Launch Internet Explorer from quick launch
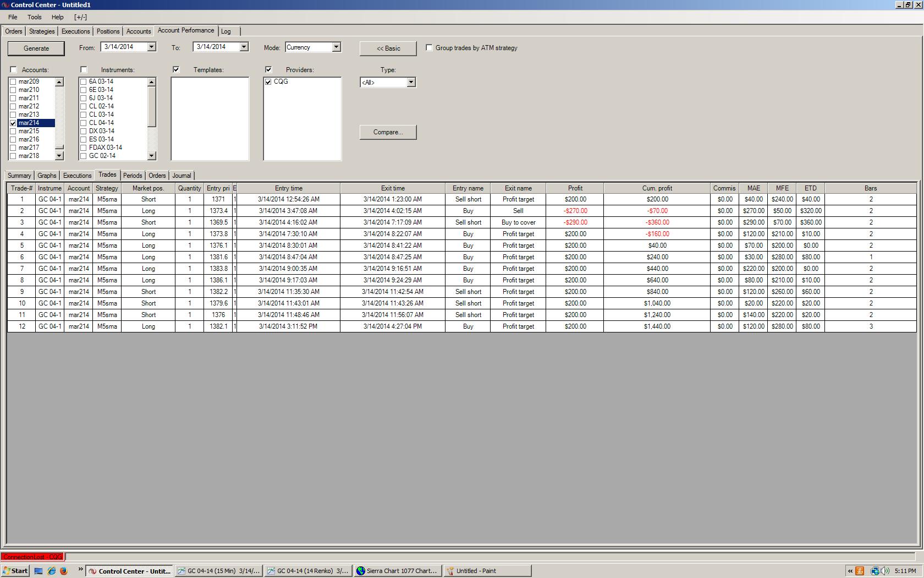 pos(51,571)
